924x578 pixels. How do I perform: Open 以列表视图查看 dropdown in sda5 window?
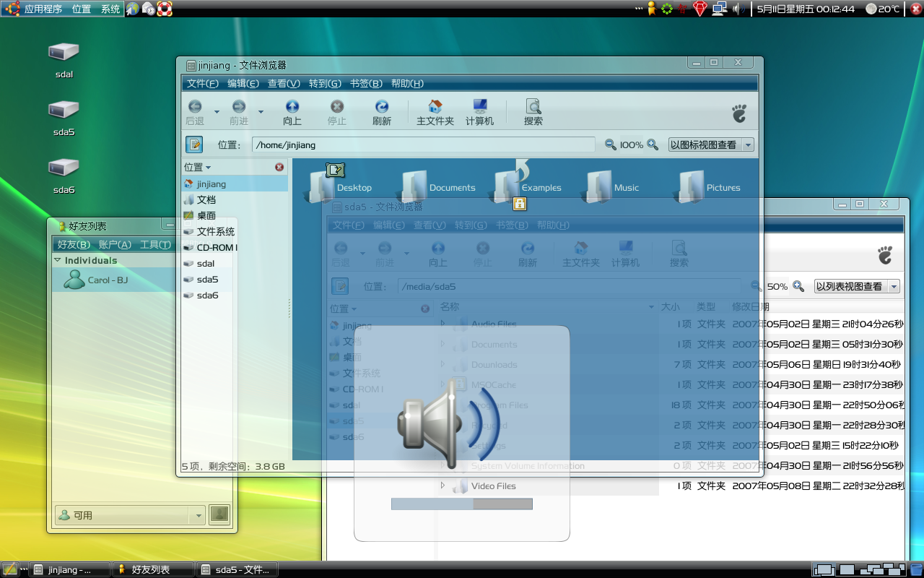coord(857,286)
